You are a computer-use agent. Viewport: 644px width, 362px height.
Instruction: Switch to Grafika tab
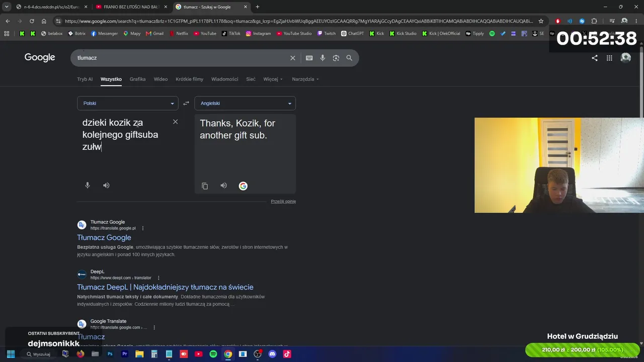pos(137,79)
